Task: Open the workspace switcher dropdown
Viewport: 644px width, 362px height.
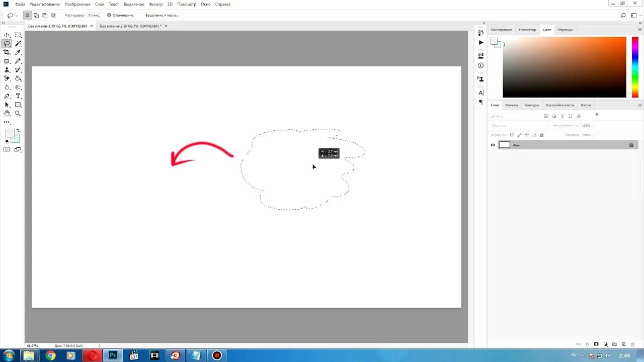Action: click(635, 16)
